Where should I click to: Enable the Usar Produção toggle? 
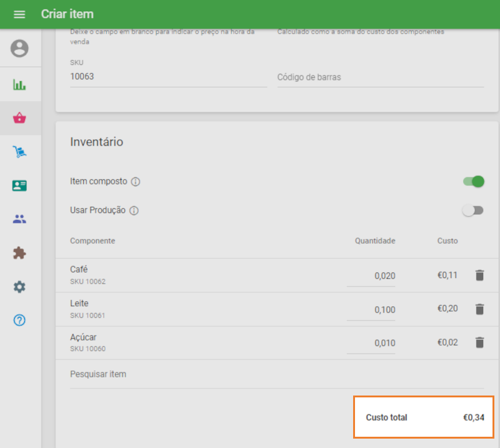(472, 211)
